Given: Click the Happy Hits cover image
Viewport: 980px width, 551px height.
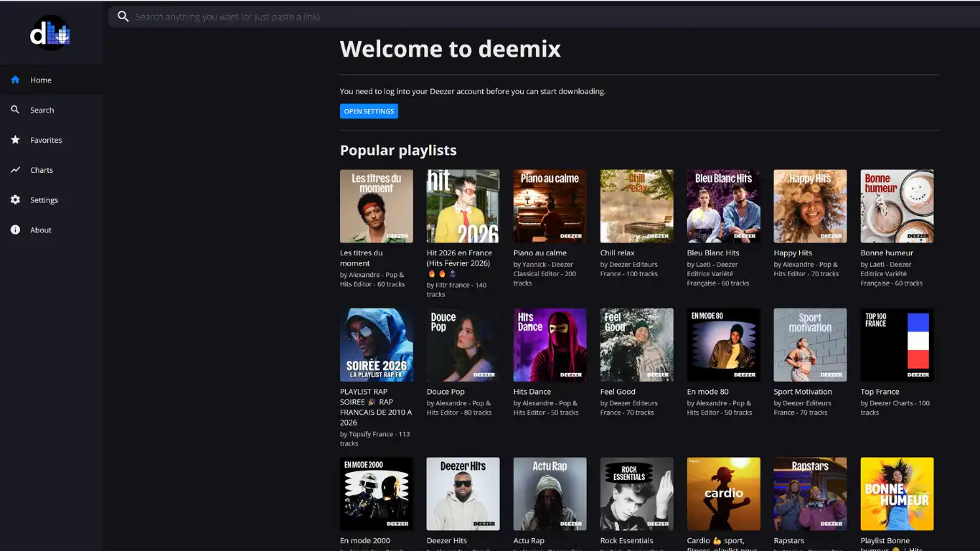Looking at the screenshot, I should [x=810, y=206].
